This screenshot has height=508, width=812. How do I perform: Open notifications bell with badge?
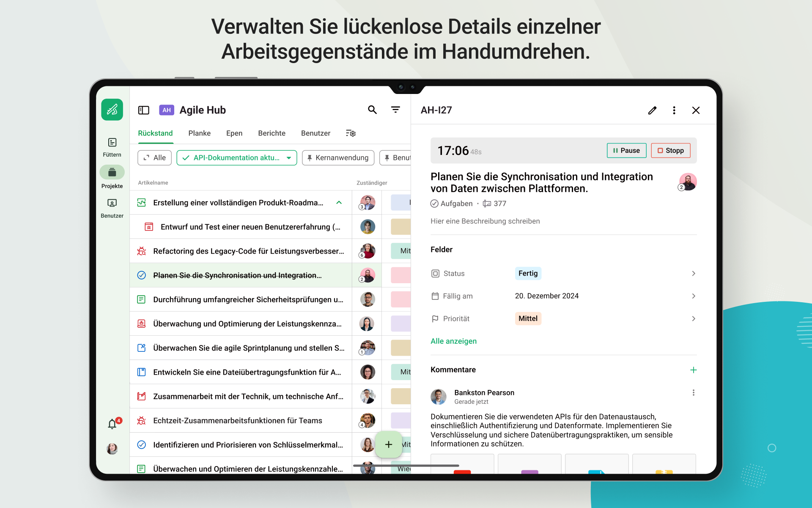click(112, 424)
